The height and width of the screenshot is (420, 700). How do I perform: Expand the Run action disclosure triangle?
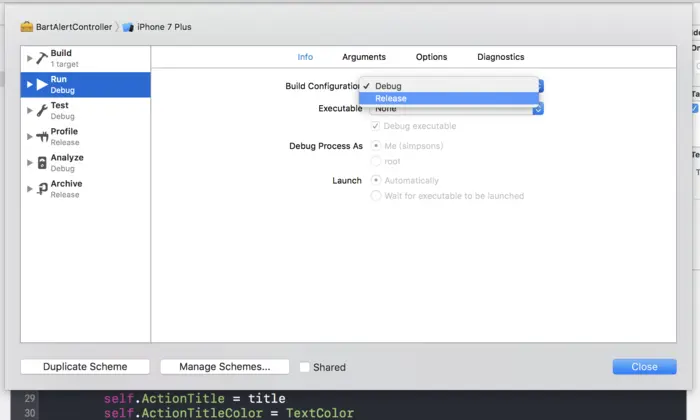29,84
